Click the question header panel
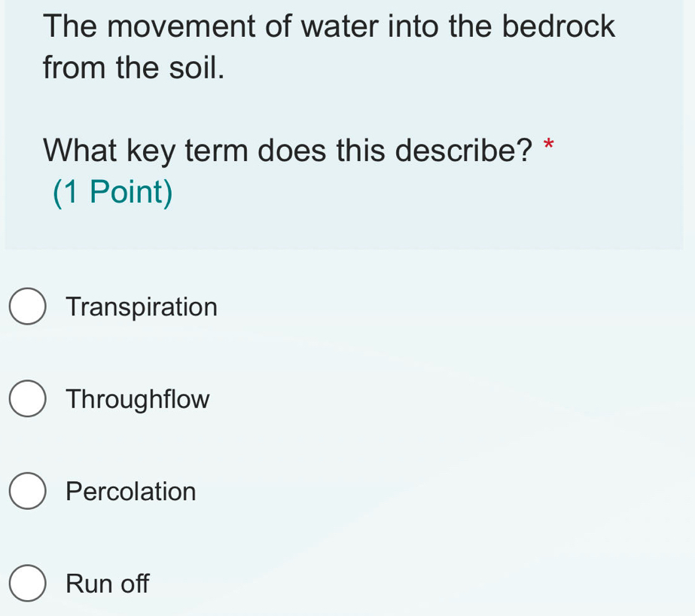Viewport: 695px width, 616px height. (x=346, y=120)
